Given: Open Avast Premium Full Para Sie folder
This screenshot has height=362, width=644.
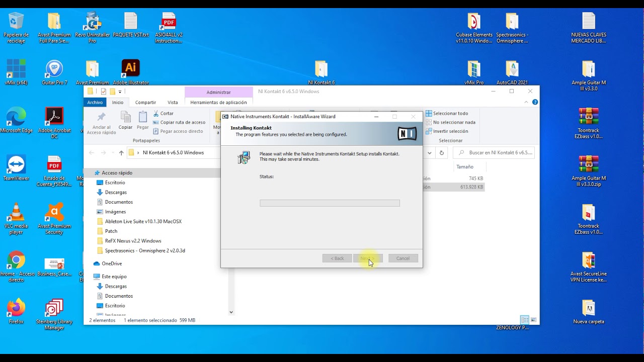Looking at the screenshot, I should click(x=54, y=28).
